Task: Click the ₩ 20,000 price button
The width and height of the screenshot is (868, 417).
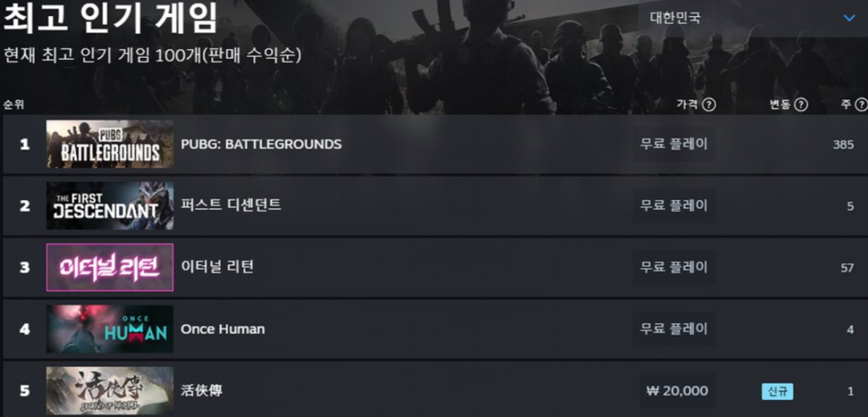Action: (677, 391)
